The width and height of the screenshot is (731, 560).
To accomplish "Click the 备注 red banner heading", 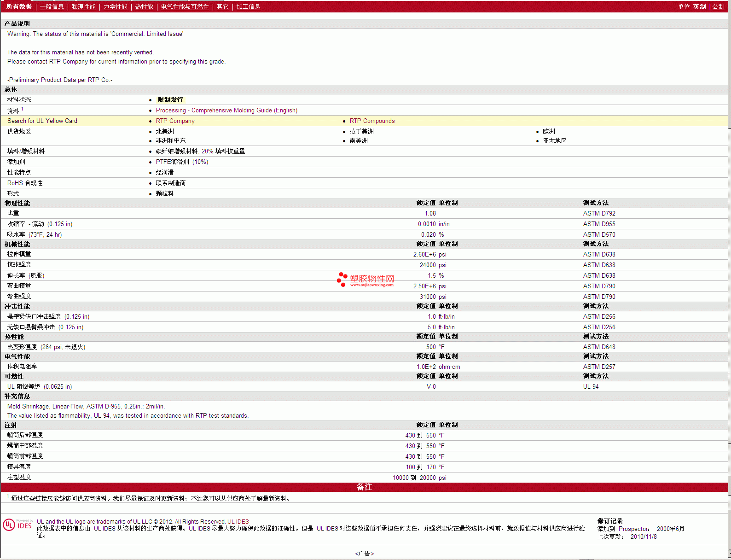I will pos(364,487).
